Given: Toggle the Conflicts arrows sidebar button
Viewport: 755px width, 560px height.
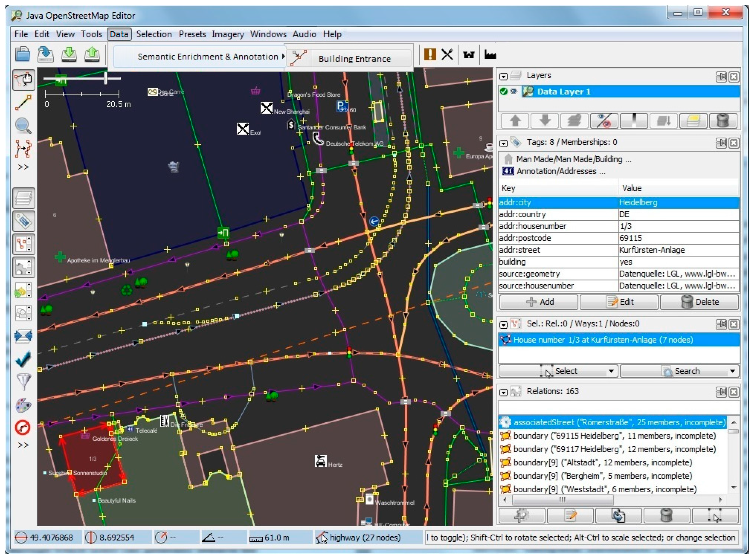Looking at the screenshot, I should pyautogui.click(x=23, y=336).
